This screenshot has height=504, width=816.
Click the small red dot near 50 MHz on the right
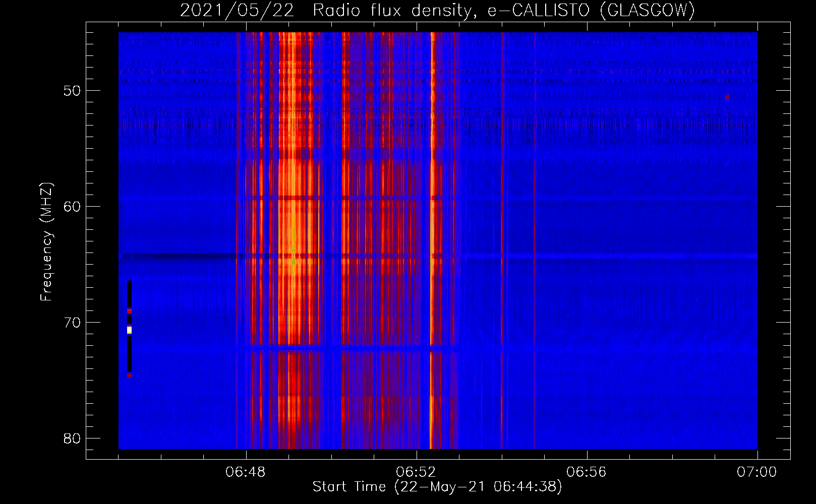click(x=727, y=97)
